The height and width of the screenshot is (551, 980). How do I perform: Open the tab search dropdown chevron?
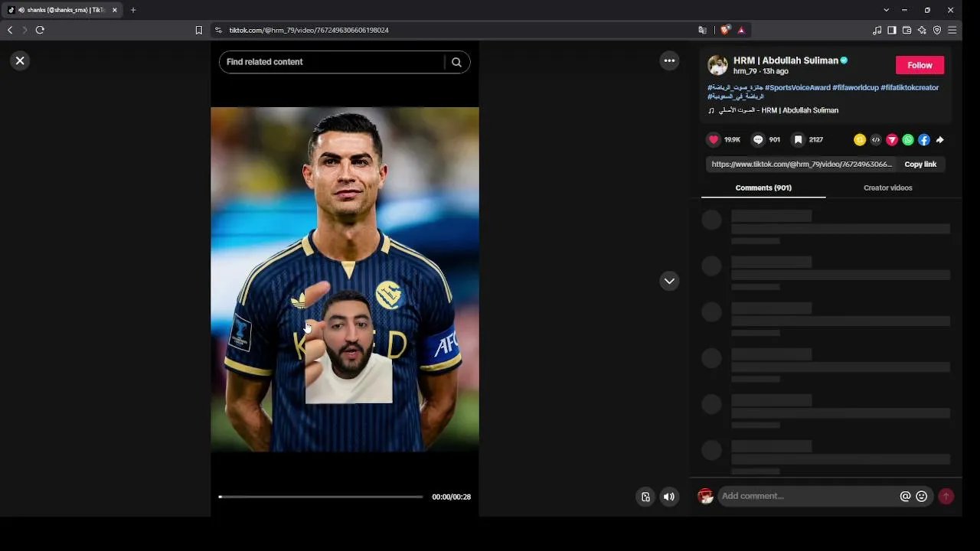pos(887,10)
